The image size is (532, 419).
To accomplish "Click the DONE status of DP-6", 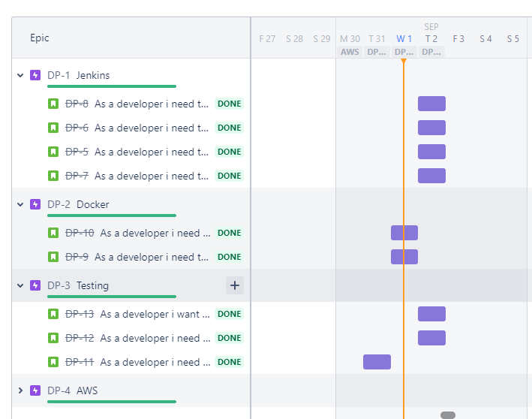I will point(230,128).
